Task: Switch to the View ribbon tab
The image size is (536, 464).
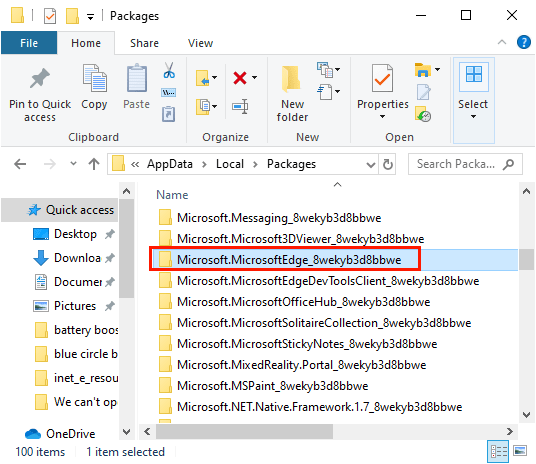Action: (x=200, y=43)
